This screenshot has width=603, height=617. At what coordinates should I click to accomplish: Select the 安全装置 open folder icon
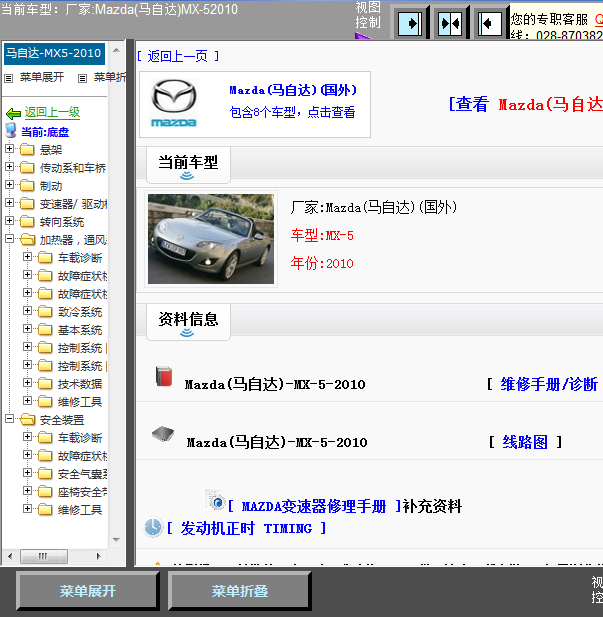click(27, 419)
